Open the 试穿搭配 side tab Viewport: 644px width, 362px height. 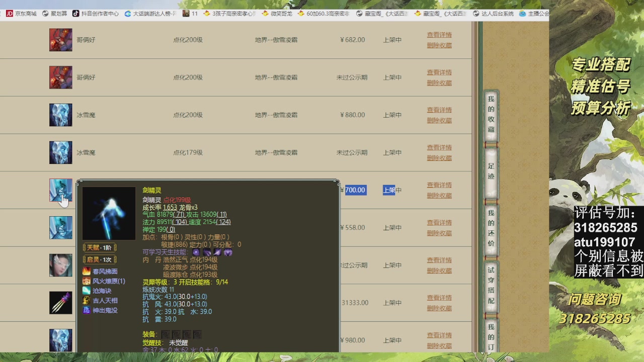tap(491, 286)
